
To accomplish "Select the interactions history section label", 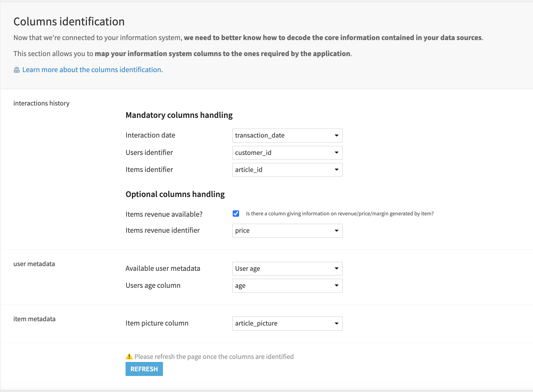I will coord(41,104).
